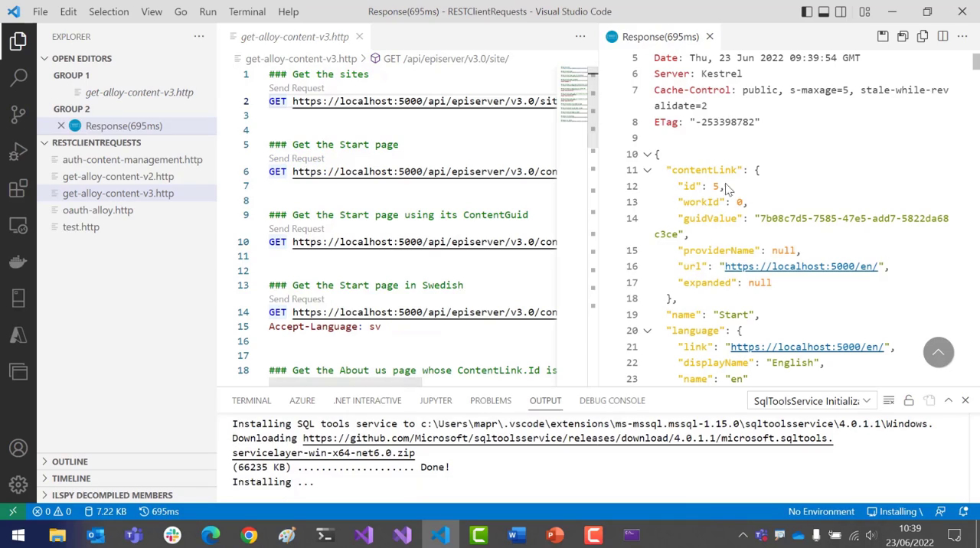
Task: Click the response editor minimap scrollbar
Action: pyautogui.click(x=975, y=63)
